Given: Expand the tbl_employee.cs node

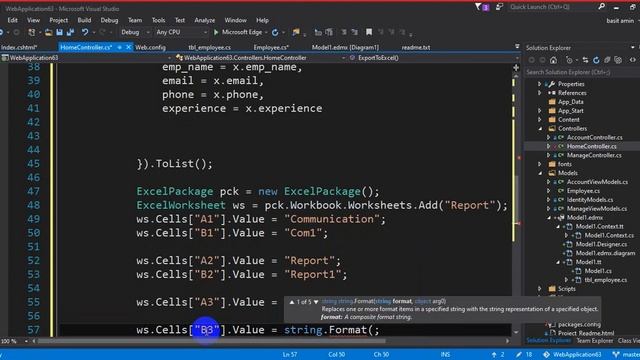Looking at the screenshot, I should point(566,280).
